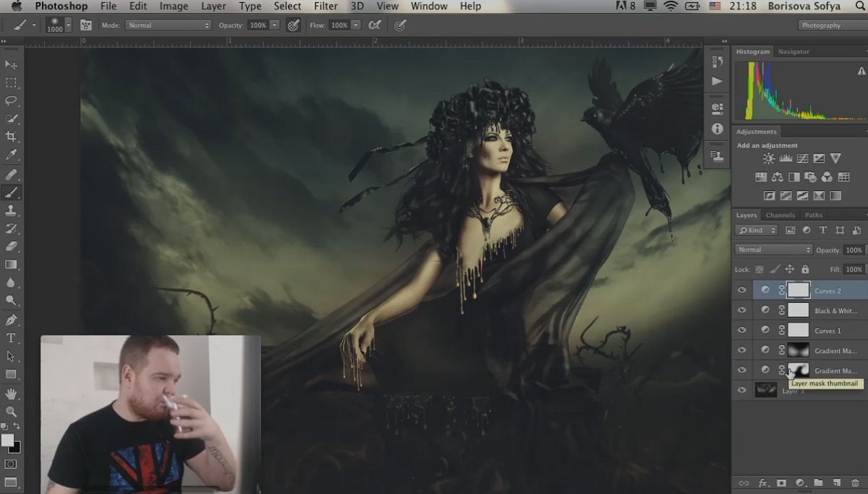Screen dimensions: 868x494
Task: Create new fill or adjustment layer
Action: point(800,483)
